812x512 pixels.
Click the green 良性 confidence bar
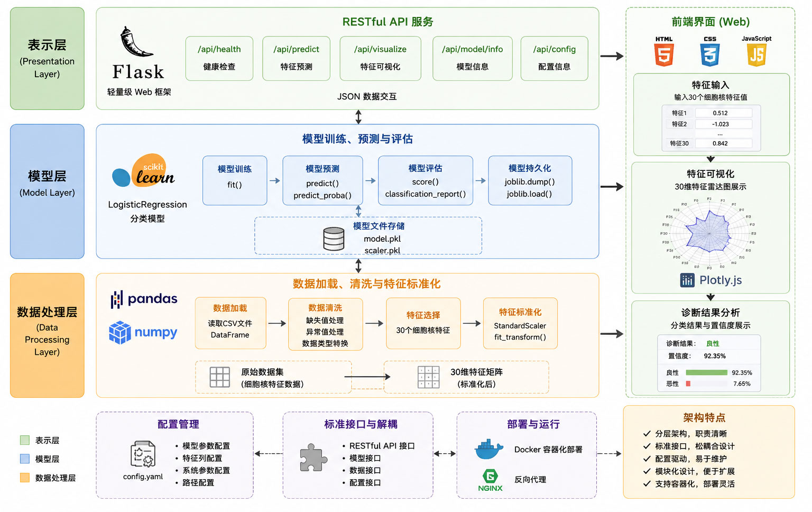[x=706, y=372]
